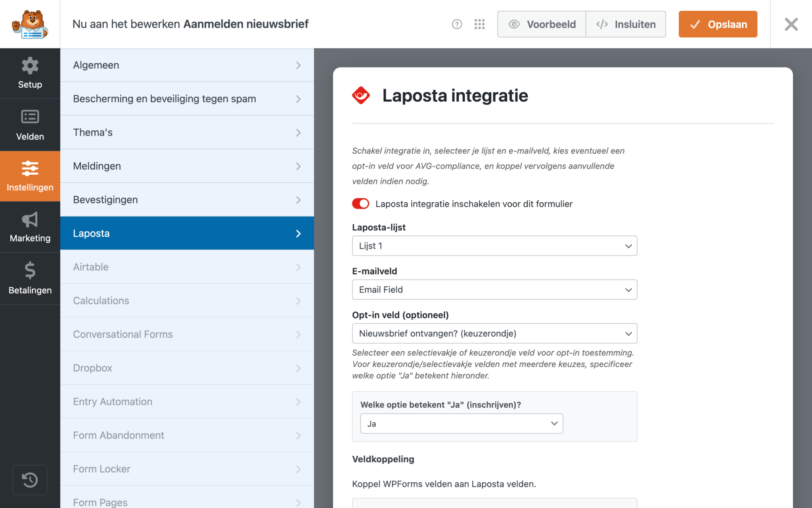Click "Koppel WPForms velden aan Laposta velden" text
This screenshot has height=508, width=812.
[x=444, y=484]
